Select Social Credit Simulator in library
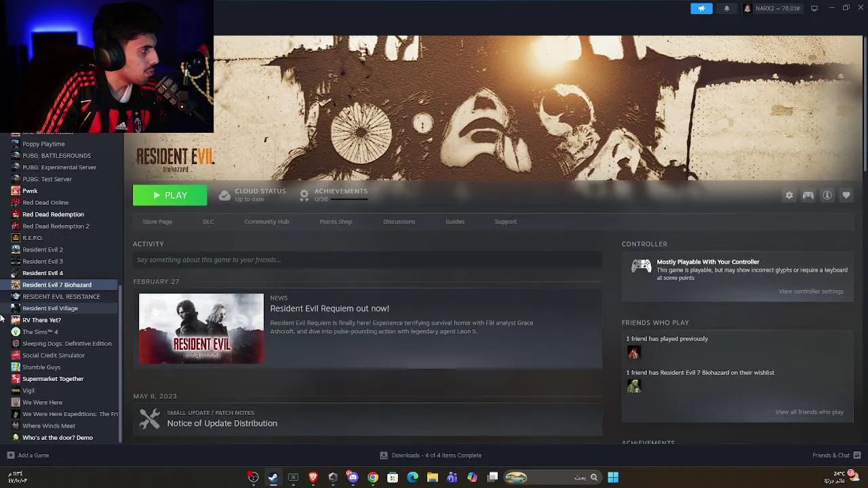 pos(53,355)
